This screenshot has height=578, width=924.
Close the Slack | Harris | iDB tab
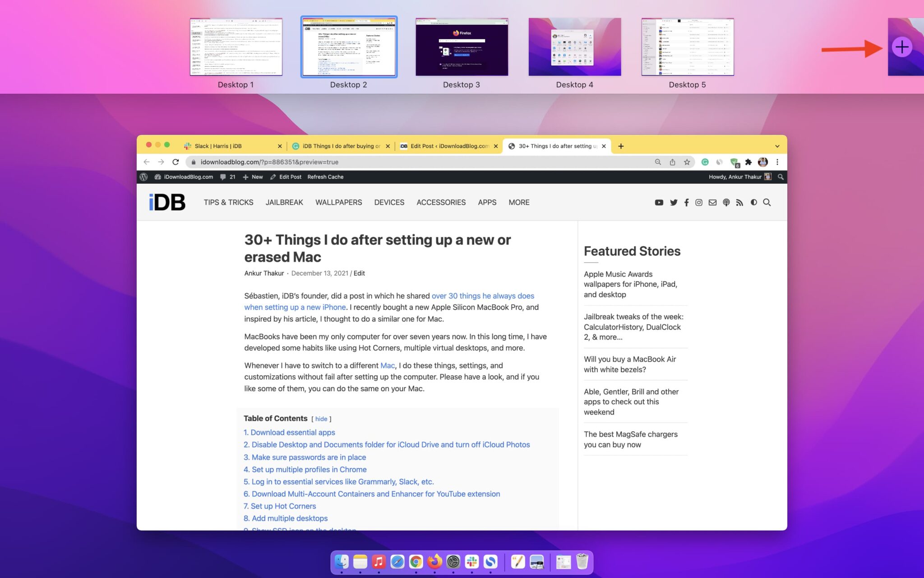tap(280, 146)
